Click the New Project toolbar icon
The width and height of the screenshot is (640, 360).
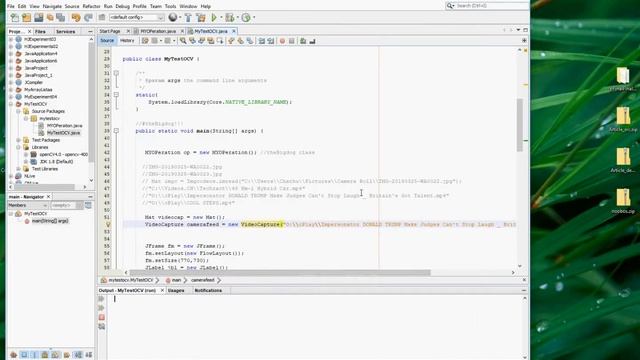tap(27, 18)
